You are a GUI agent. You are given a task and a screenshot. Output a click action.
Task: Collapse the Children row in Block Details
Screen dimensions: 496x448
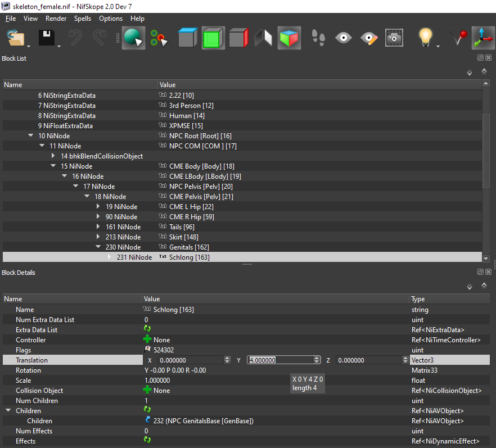(8, 410)
